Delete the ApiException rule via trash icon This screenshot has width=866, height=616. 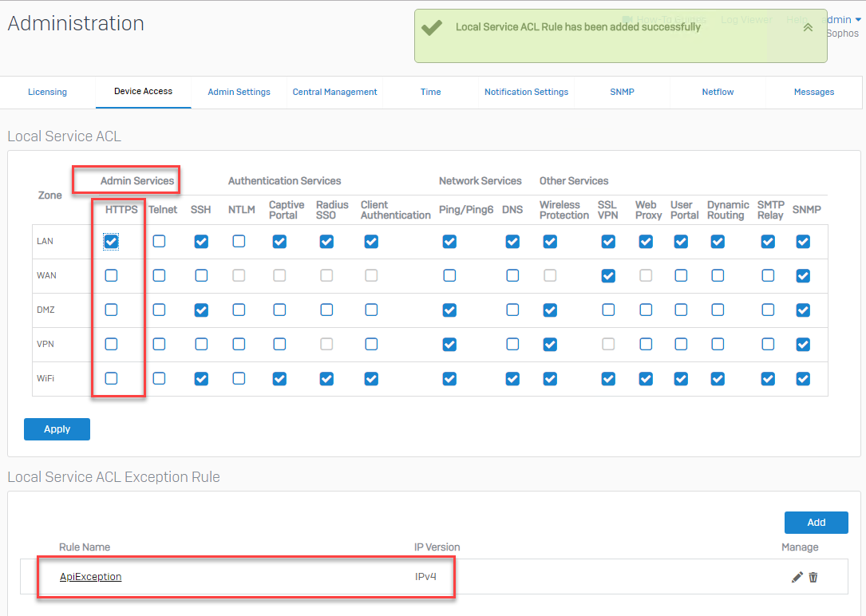coord(813,577)
